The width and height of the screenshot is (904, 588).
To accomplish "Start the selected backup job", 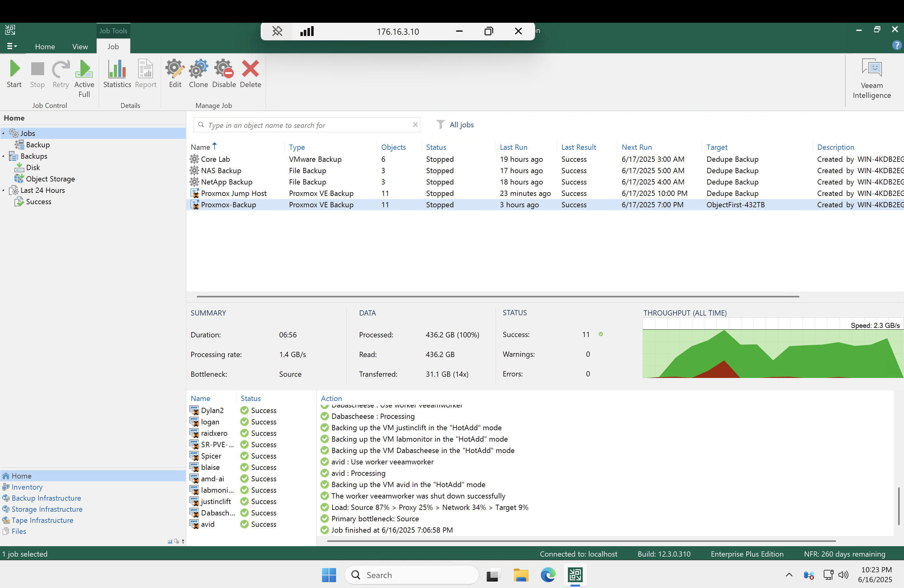I will [14, 74].
